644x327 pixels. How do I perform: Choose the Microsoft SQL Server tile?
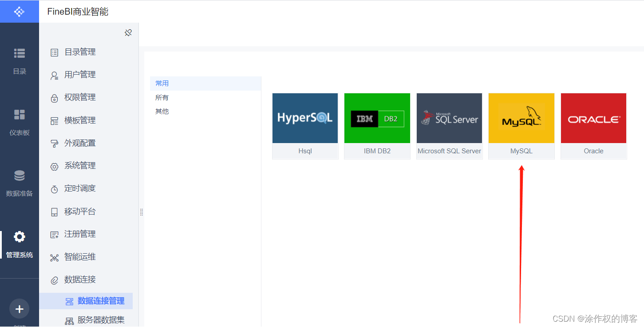coord(450,126)
